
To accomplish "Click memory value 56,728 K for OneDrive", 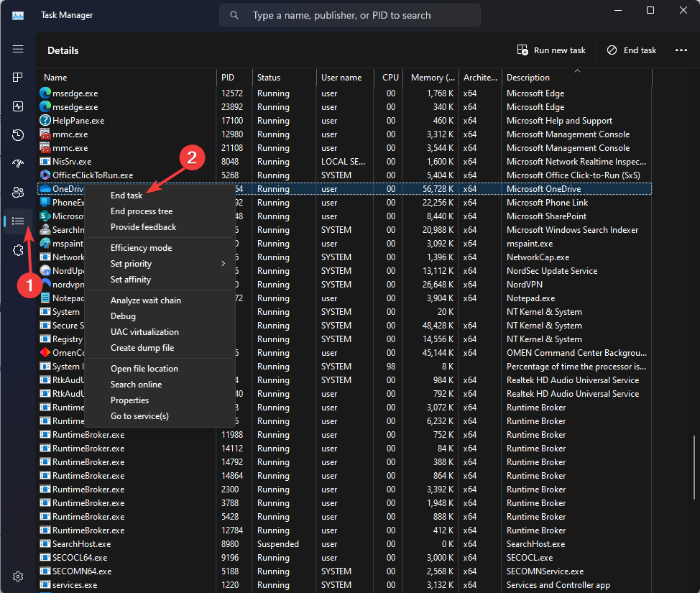I will pos(438,189).
